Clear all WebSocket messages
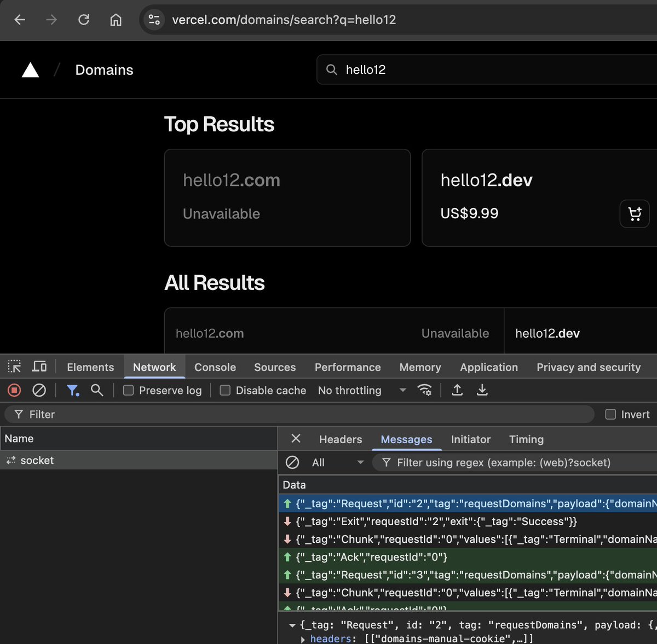 292,462
